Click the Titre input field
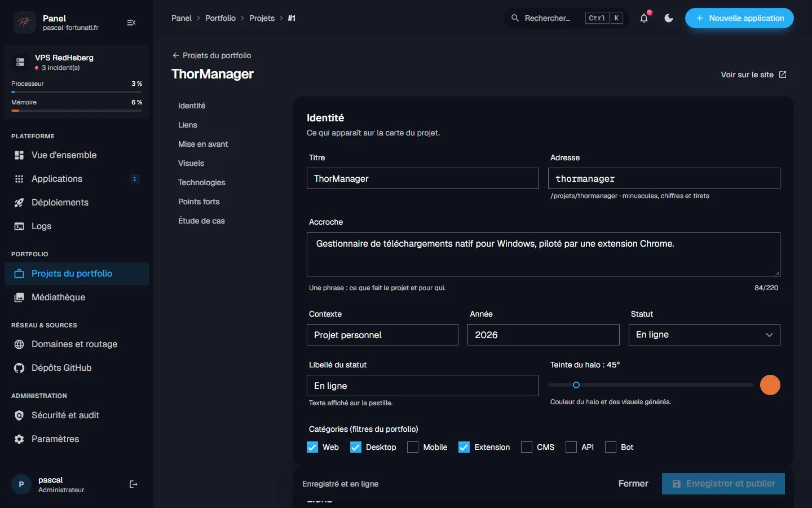The height and width of the screenshot is (508, 812). click(423, 178)
